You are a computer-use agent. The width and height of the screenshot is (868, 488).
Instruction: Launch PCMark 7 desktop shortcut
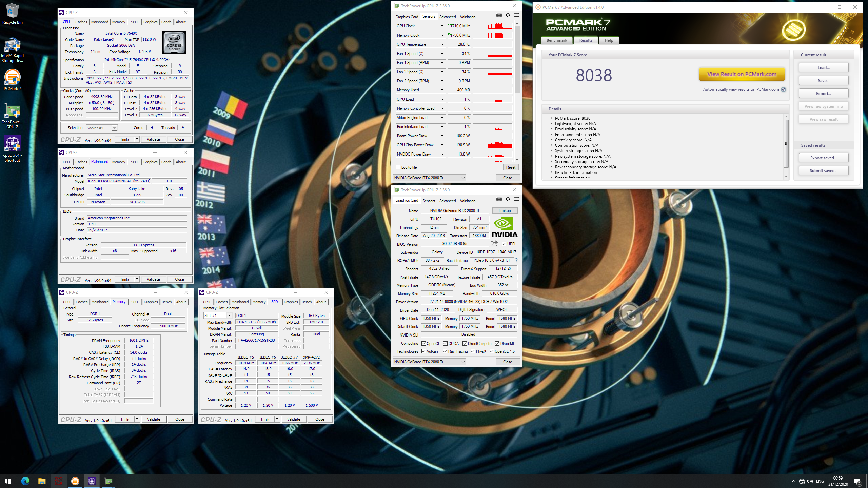tap(12, 80)
